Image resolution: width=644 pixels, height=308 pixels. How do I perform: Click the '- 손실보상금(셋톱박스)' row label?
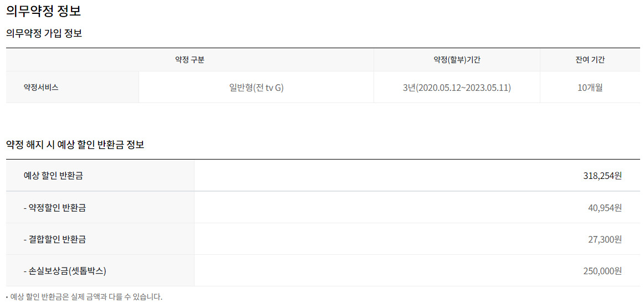pos(65,271)
